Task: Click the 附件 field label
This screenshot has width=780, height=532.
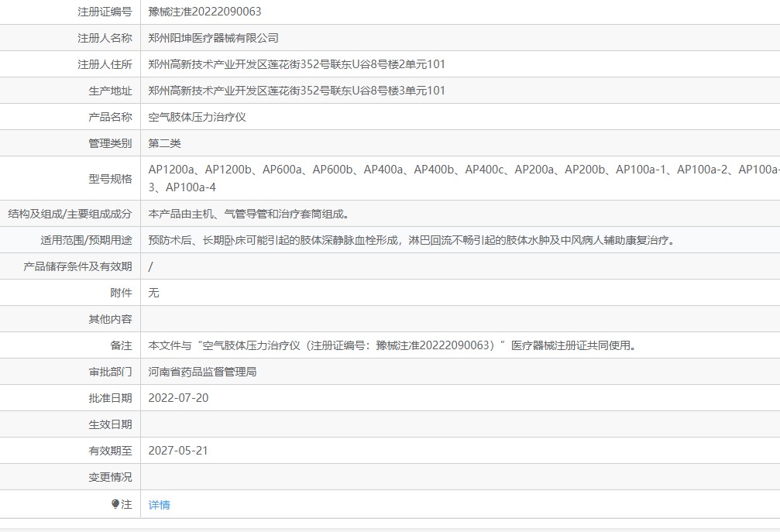Action: coord(122,293)
